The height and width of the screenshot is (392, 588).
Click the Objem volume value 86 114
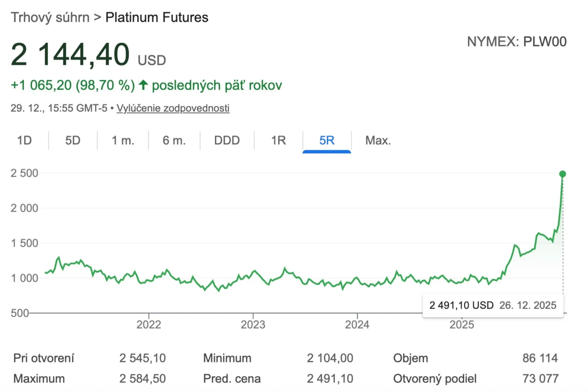coord(540,358)
